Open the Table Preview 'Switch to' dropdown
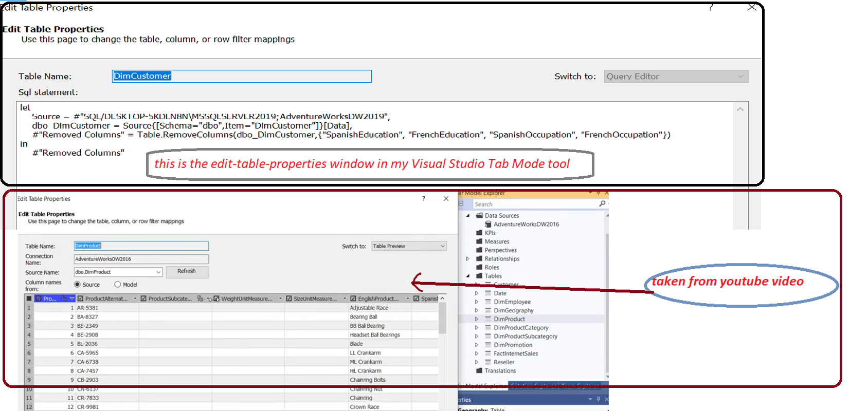Image resolution: width=868 pixels, height=411 pixels. pyautogui.click(x=409, y=246)
